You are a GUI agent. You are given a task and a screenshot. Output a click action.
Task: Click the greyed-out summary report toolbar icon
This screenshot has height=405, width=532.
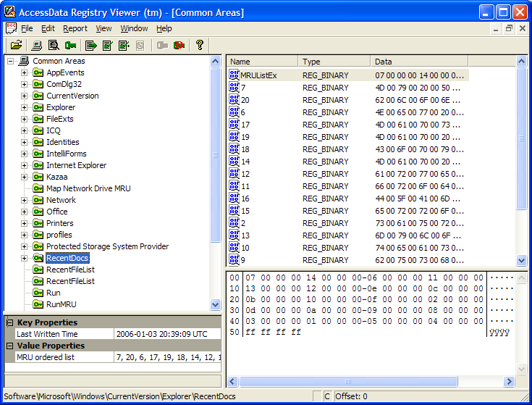coord(140,45)
